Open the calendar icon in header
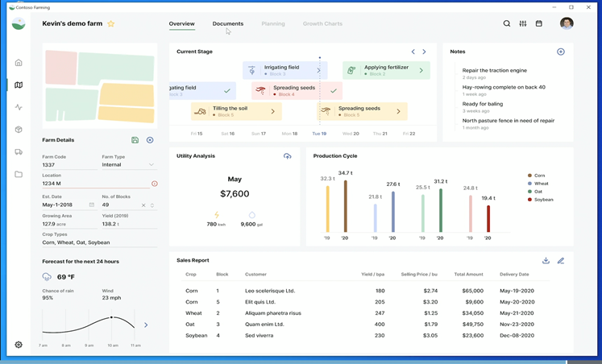This screenshot has height=364, width=602. [x=539, y=23]
